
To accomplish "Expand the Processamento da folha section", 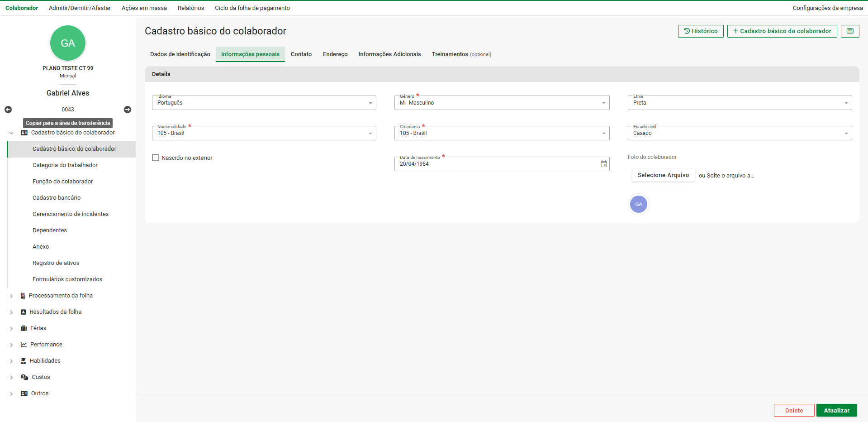I will (11, 296).
